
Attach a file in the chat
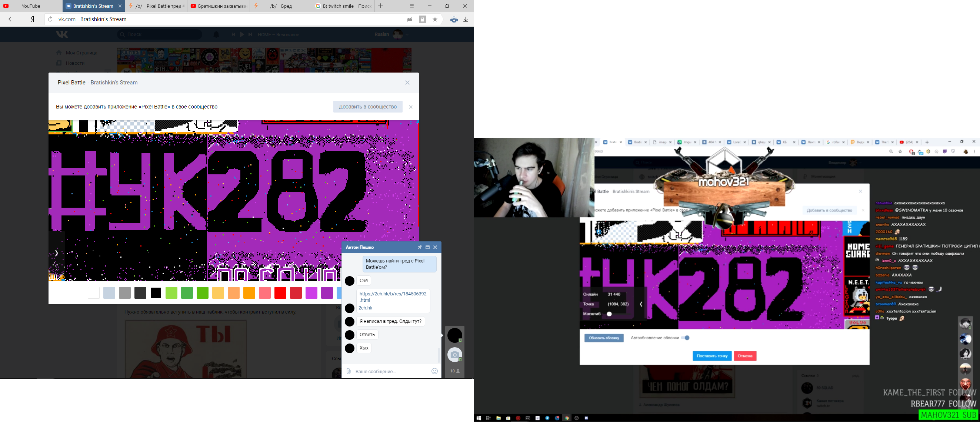click(x=348, y=371)
